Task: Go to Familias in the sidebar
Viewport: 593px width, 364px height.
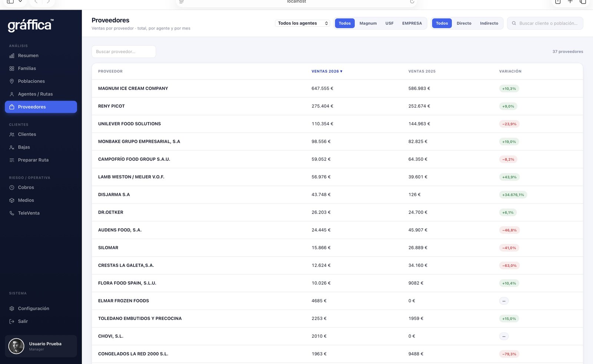Action: click(41, 69)
